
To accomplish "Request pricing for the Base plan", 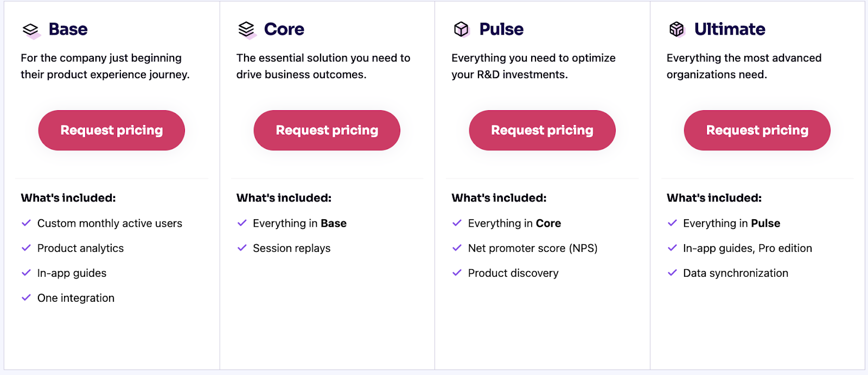I will pyautogui.click(x=112, y=130).
